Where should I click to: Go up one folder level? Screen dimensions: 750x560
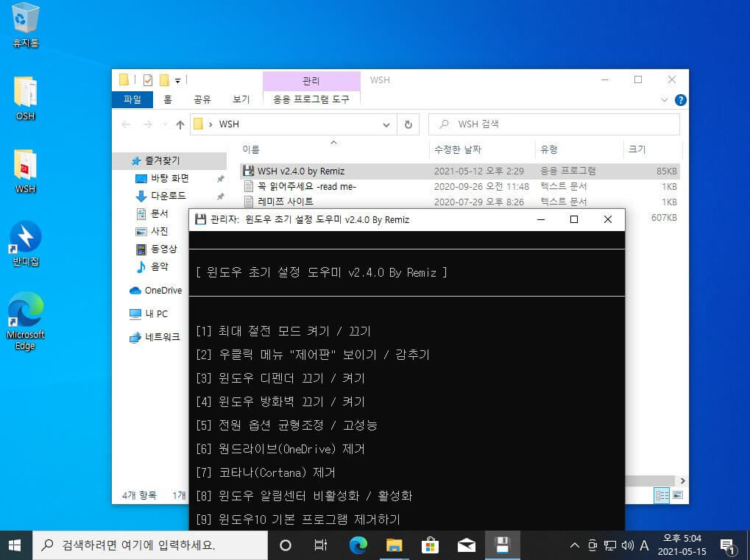coord(180,125)
